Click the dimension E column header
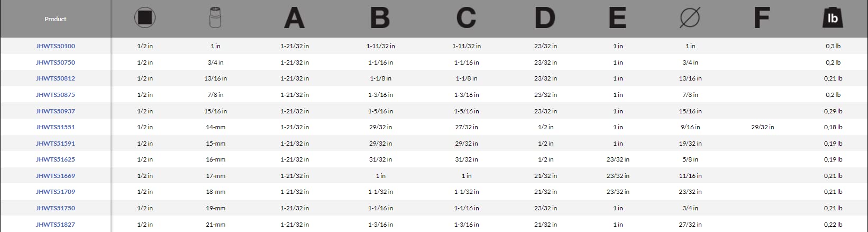This screenshot has height=232, width=868. click(x=617, y=19)
